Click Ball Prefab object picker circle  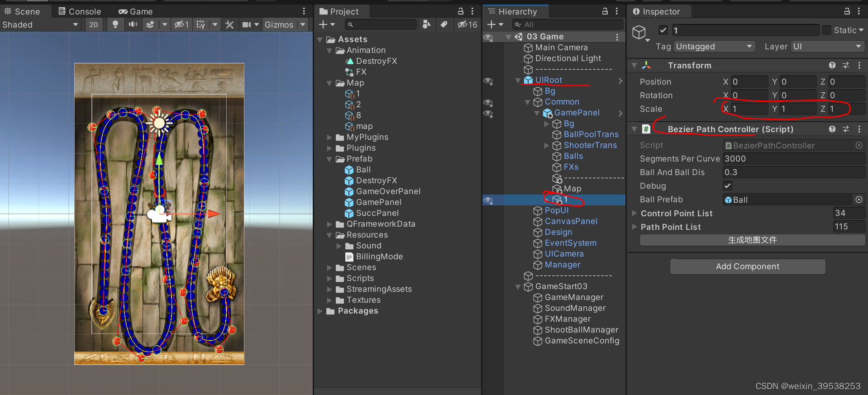(x=859, y=200)
